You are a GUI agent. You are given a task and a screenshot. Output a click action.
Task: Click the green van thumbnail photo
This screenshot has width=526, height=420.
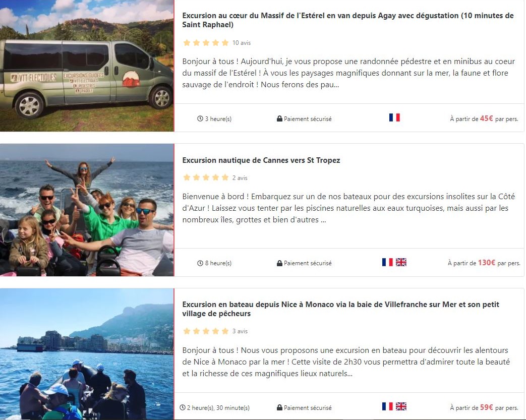pos(87,66)
